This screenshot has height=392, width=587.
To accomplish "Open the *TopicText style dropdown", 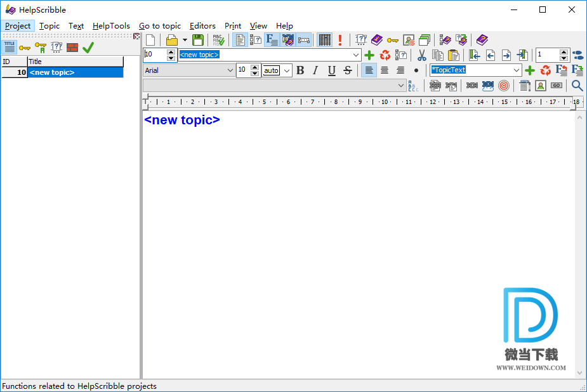I will point(517,70).
